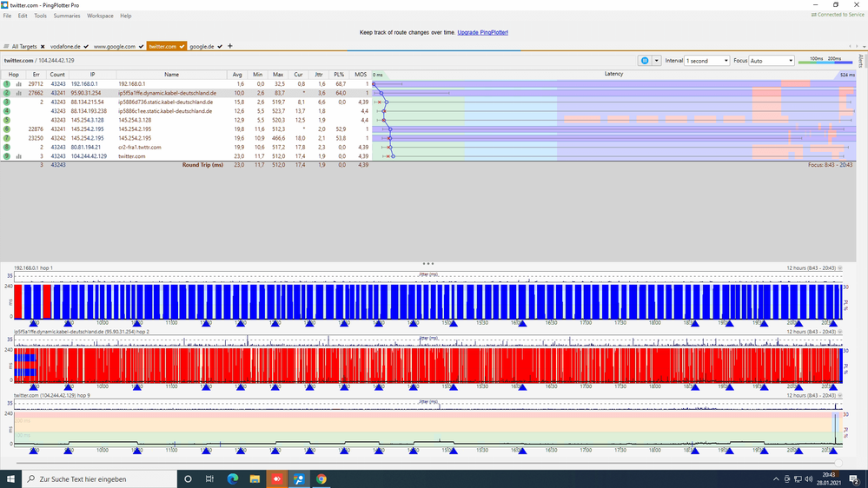The height and width of the screenshot is (488, 868).
Task: Click the All Targets list icon
Action: [x=6, y=47]
